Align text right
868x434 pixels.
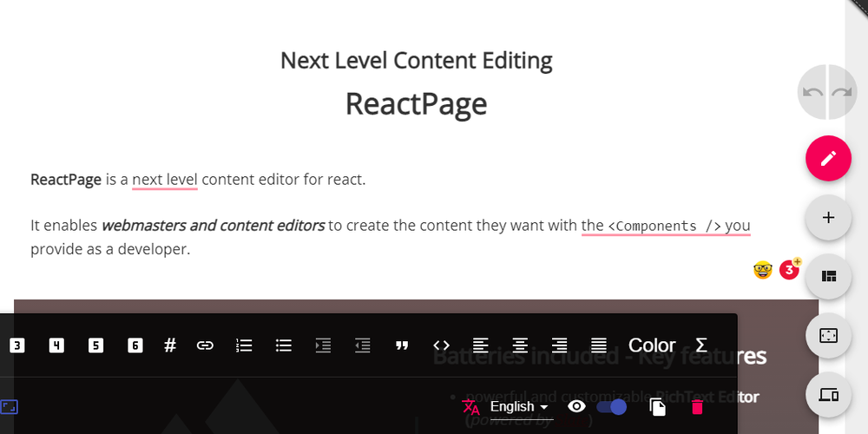pyautogui.click(x=559, y=346)
